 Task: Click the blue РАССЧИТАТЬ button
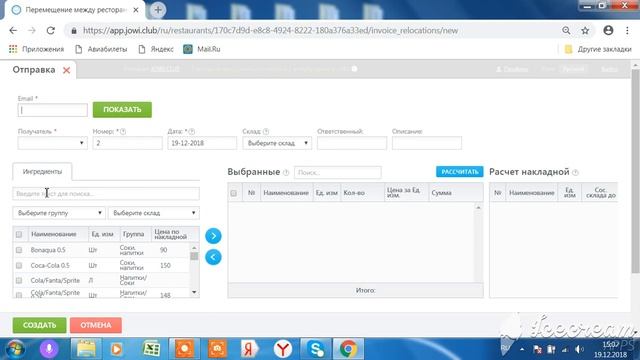tap(460, 172)
